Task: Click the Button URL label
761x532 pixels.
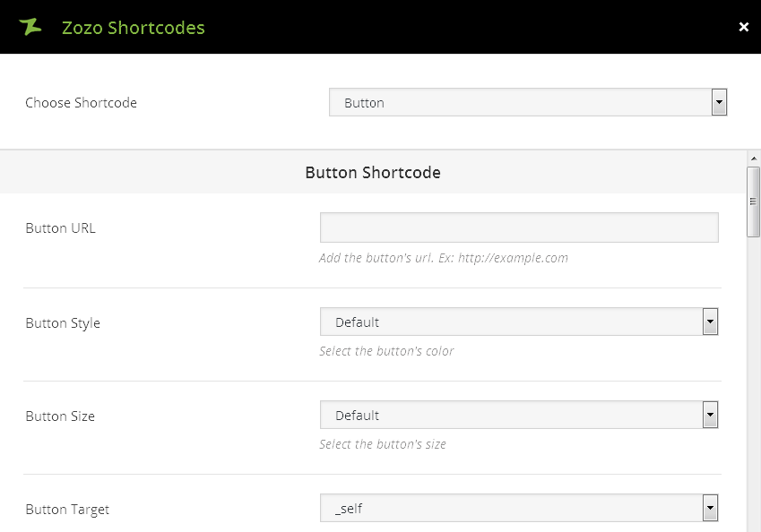Action: (x=60, y=228)
